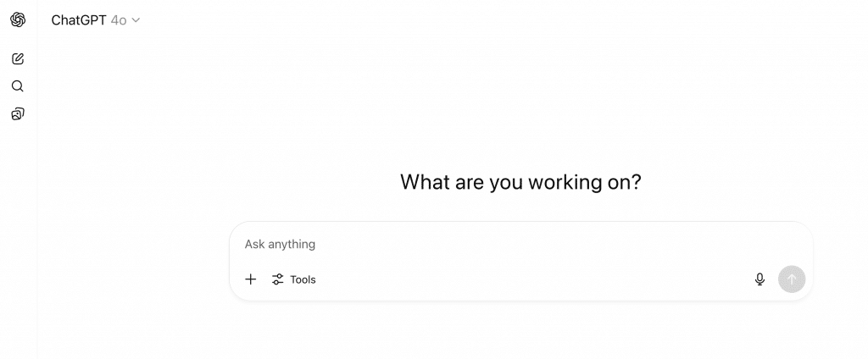Viewport: 868px width, 359px height.
Task: Click the sliders icon beside Tools
Action: point(278,279)
